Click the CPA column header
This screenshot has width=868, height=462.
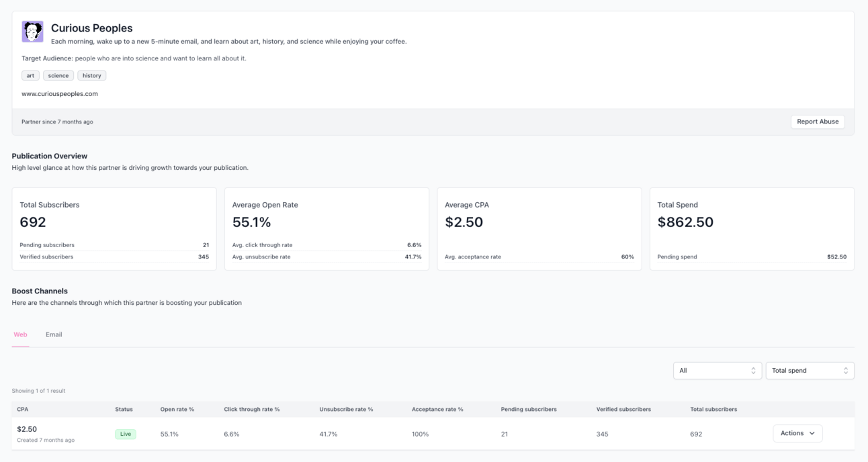point(23,409)
